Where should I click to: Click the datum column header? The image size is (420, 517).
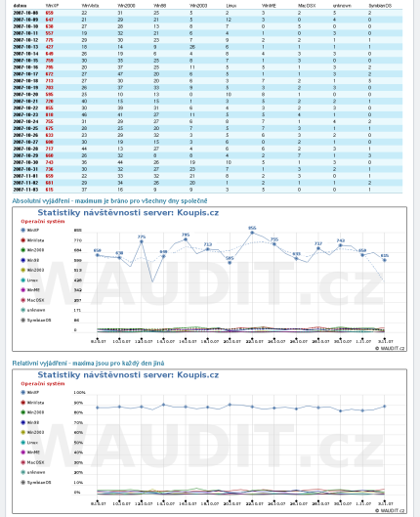(20, 6)
